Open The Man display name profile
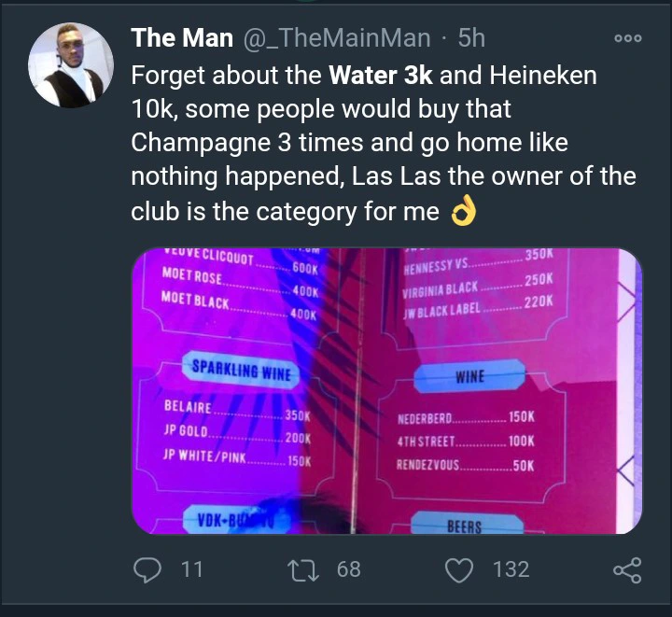The image size is (672, 617). coord(182,37)
